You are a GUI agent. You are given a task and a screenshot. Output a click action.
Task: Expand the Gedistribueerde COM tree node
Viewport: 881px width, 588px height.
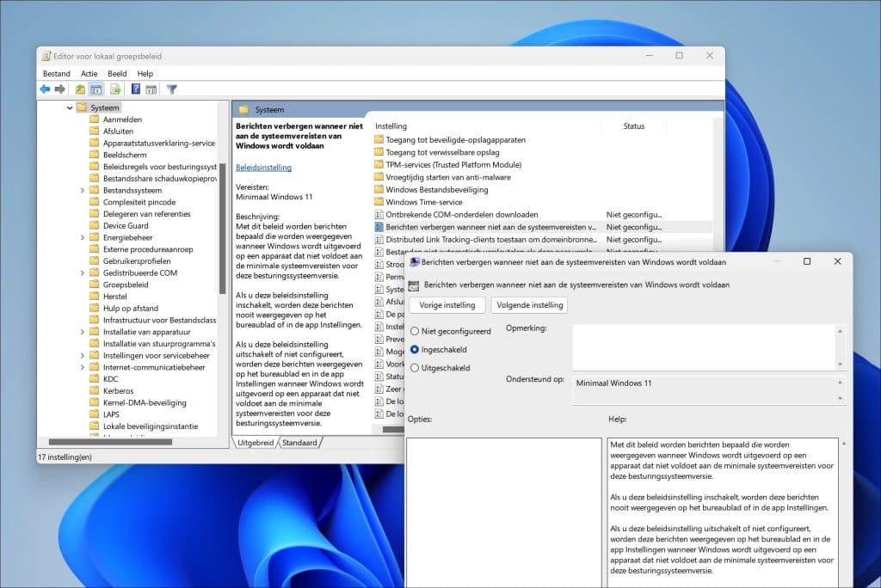point(82,273)
